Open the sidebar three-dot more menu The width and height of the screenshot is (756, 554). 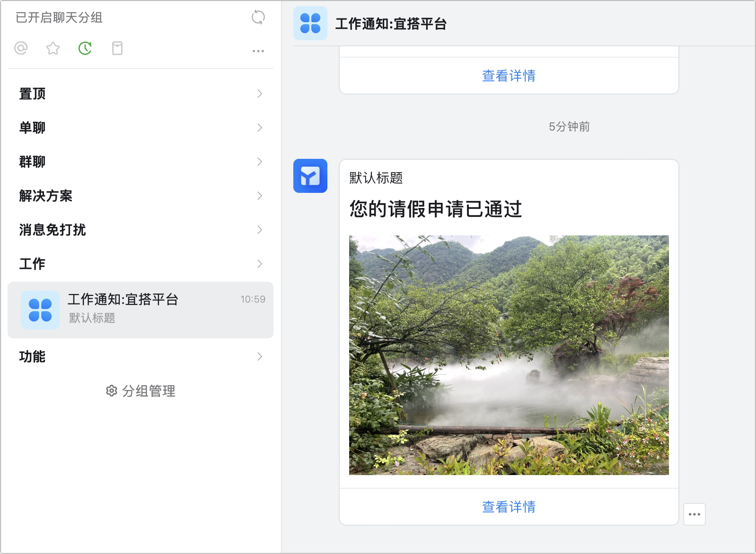(258, 51)
